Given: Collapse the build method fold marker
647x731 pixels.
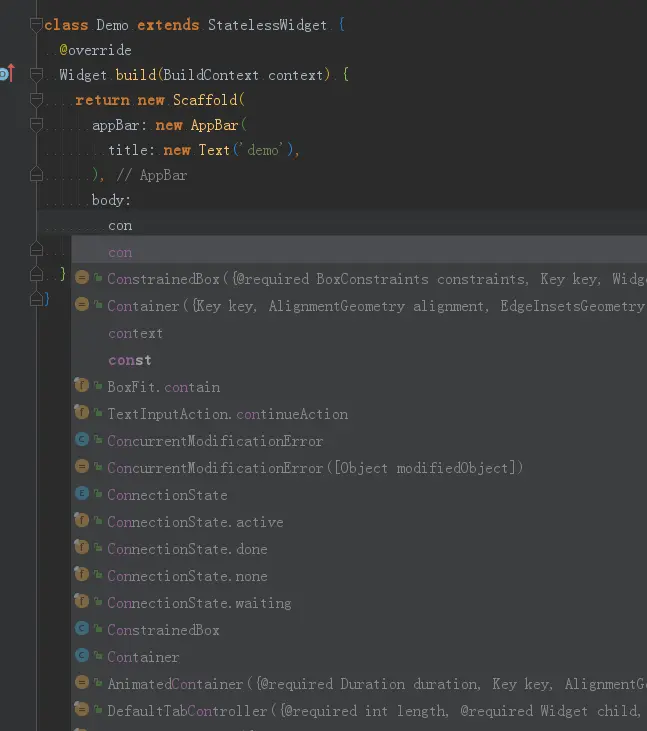Looking at the screenshot, I should (x=36, y=75).
